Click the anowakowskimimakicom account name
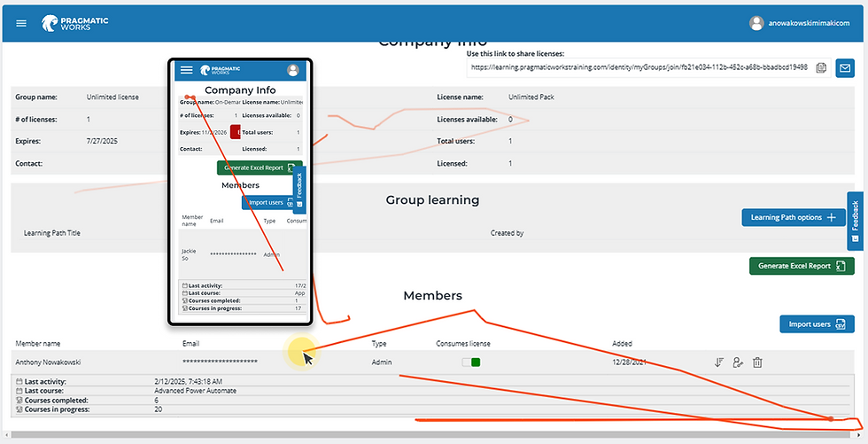Image resolution: width=868 pixels, height=444 pixels. click(809, 23)
